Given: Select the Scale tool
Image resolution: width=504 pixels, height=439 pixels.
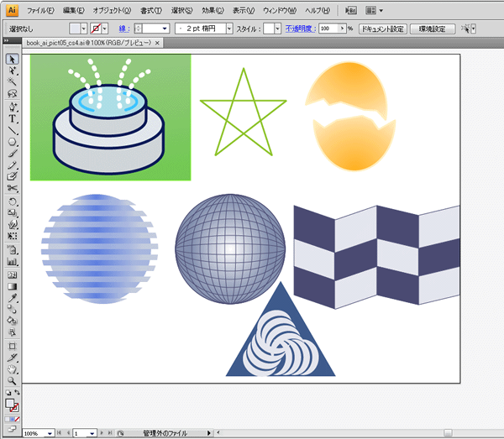Looking at the screenshot, I should [13, 213].
